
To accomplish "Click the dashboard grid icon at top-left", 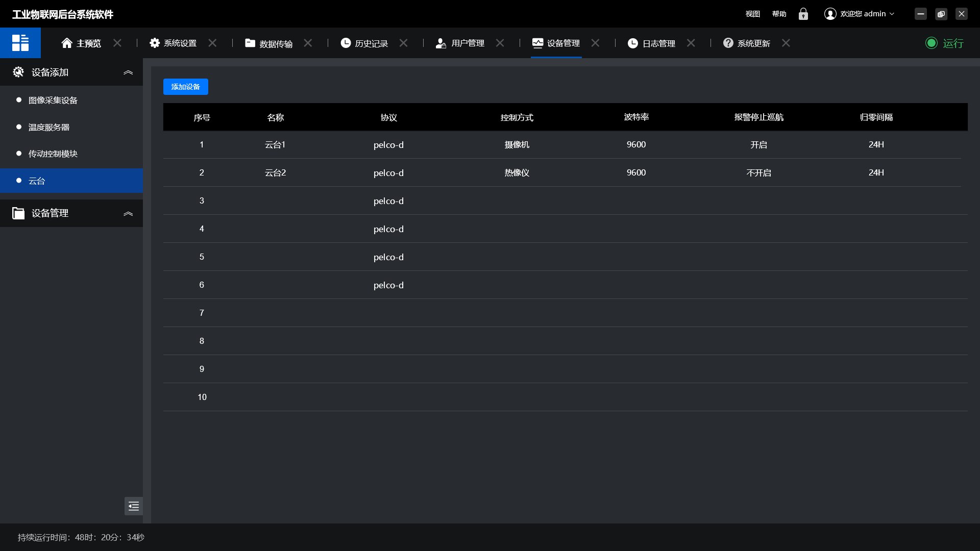I will coord(20,43).
